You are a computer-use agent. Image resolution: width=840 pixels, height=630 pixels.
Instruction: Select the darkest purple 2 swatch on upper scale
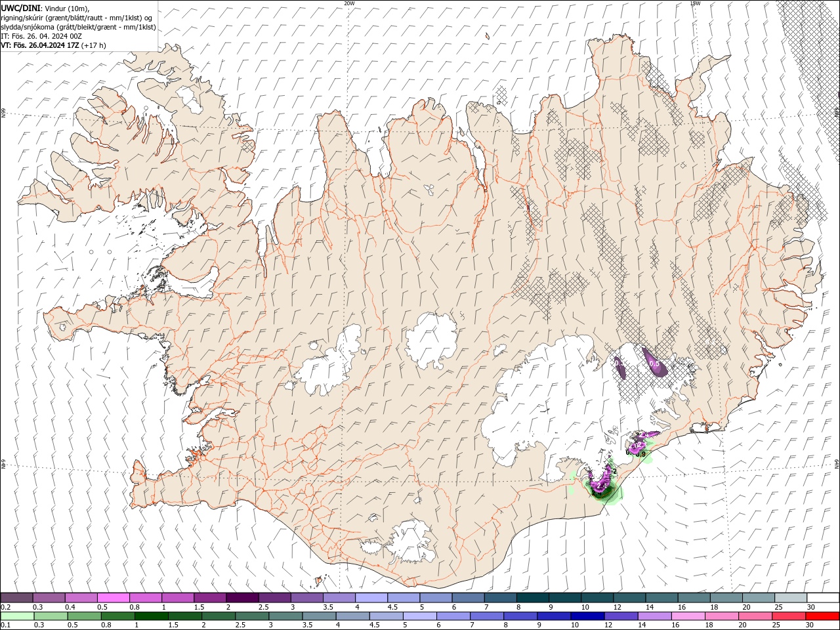pyautogui.click(x=241, y=597)
